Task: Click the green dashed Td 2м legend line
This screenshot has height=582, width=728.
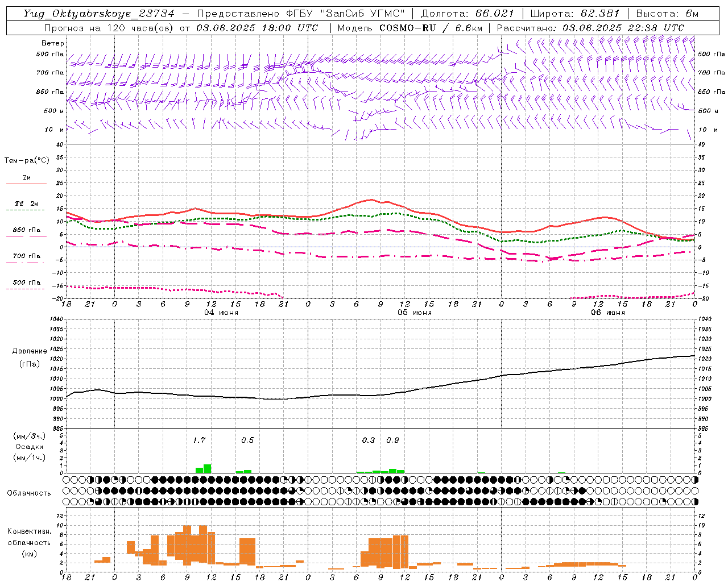Action: [26, 210]
